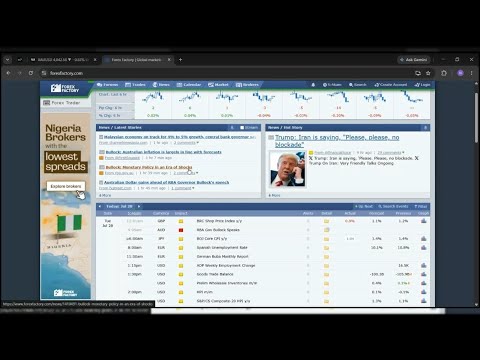
Task: Click the browser reload button
Action: [x=31, y=73]
